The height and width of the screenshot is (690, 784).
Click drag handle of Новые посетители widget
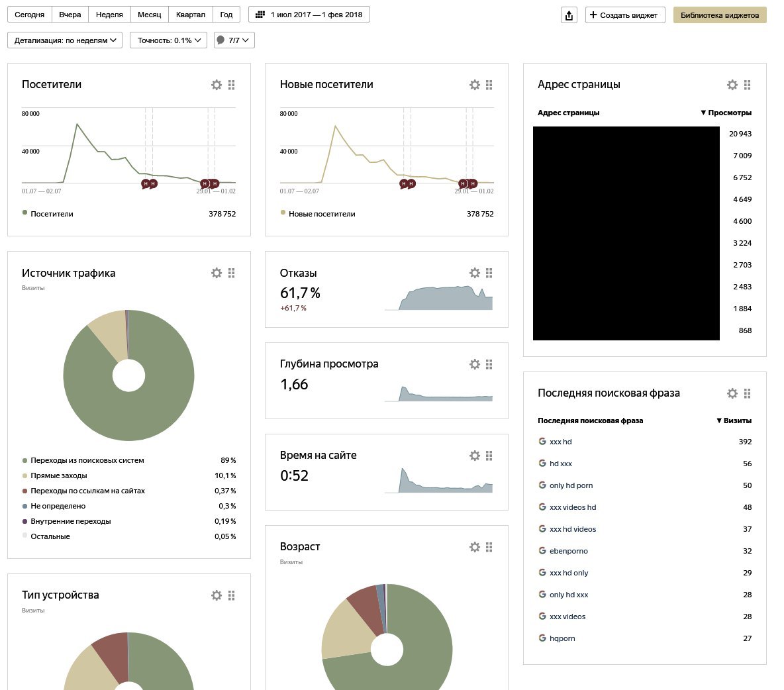pos(489,85)
